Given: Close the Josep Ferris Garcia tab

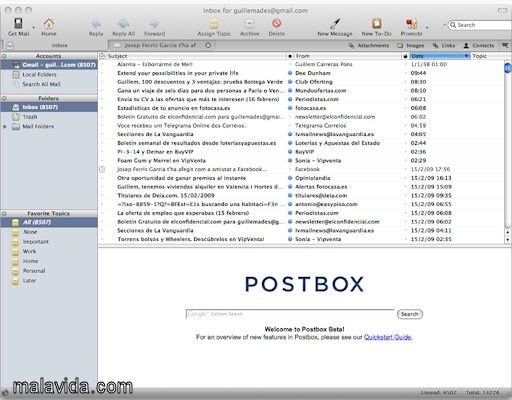Looking at the screenshot, I should 208,45.
